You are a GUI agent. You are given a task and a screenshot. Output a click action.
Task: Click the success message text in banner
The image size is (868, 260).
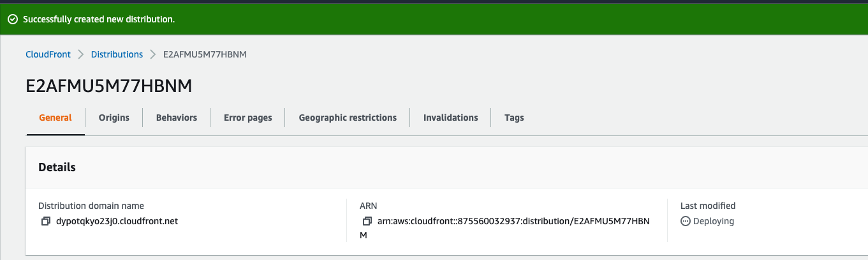click(x=99, y=19)
